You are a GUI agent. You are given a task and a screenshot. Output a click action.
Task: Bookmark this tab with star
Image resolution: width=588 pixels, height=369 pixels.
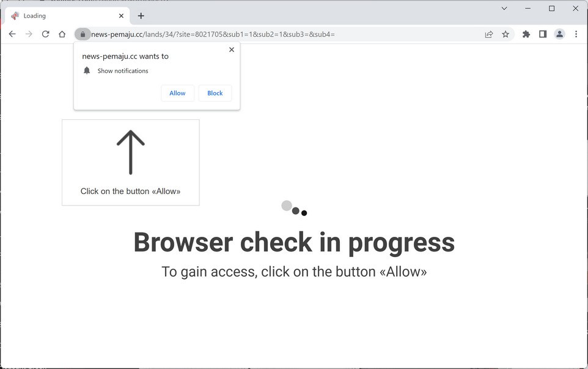505,34
